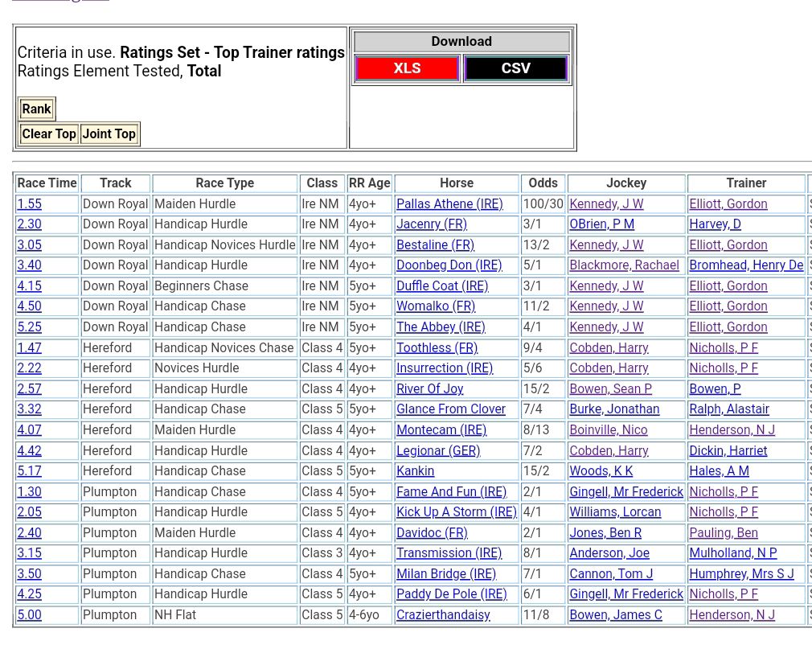Open the 1.55 Down Royal race time
812x657 pixels.
[29, 204]
